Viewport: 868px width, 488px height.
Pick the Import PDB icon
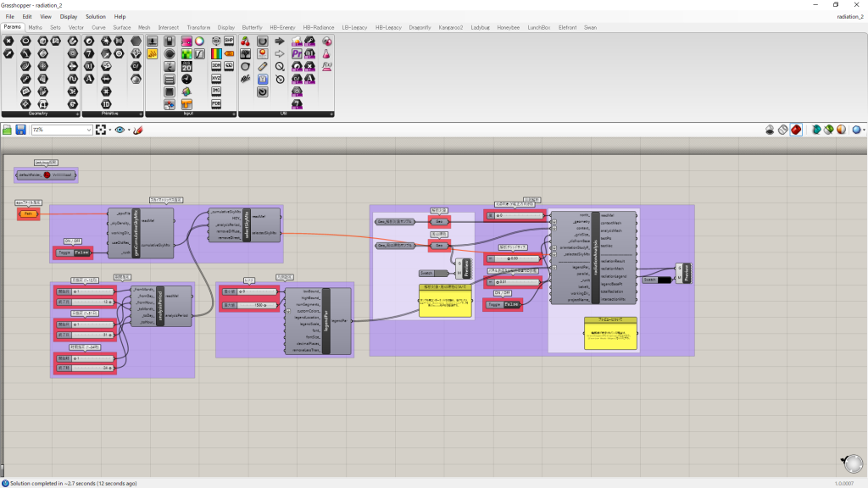[x=216, y=104]
